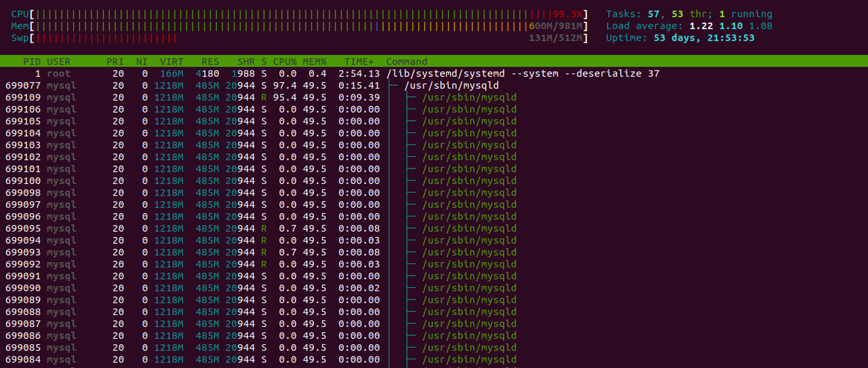Image resolution: width=868 pixels, height=368 pixels.
Task: Click the Load average line
Action: click(689, 26)
